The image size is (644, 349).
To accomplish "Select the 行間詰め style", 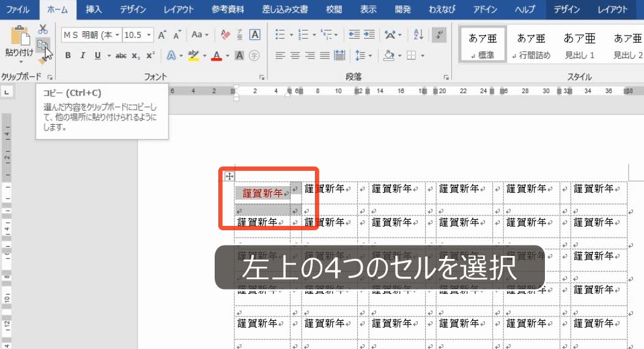I will tap(531, 45).
